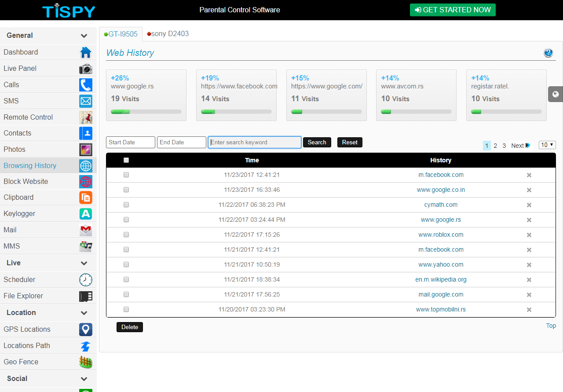Click the Geo Fence fence icon
The height and width of the screenshot is (392, 563).
tap(86, 362)
